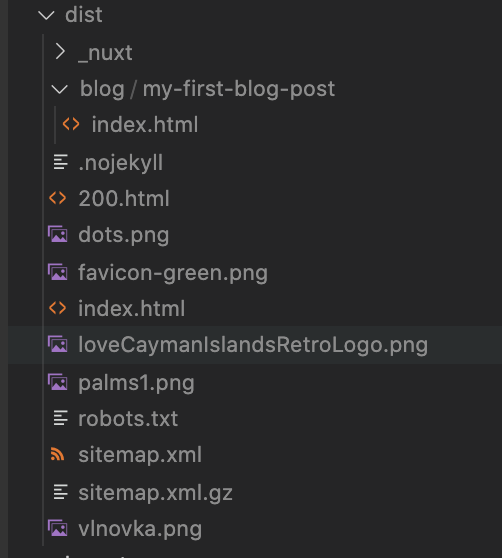Click the image icon beside dots.png
502x558 pixels.
coord(58,234)
